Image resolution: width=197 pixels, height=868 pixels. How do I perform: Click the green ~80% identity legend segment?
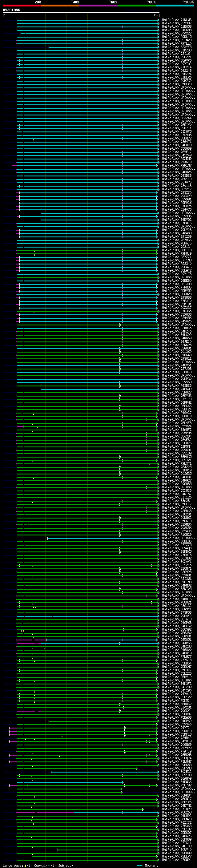click(x=137, y=6)
